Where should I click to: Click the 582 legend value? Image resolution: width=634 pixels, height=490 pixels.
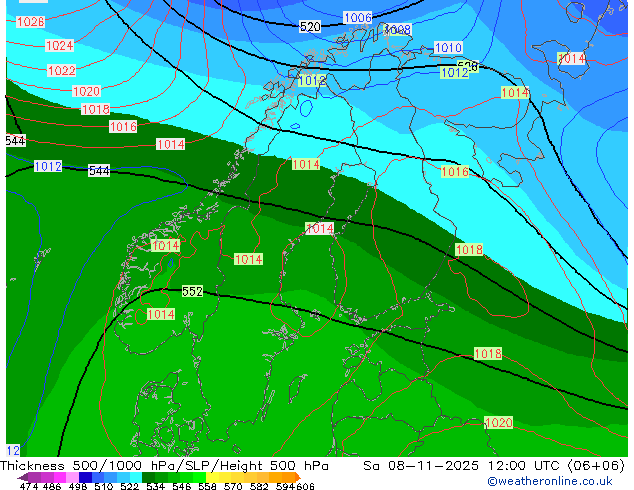(x=259, y=486)
